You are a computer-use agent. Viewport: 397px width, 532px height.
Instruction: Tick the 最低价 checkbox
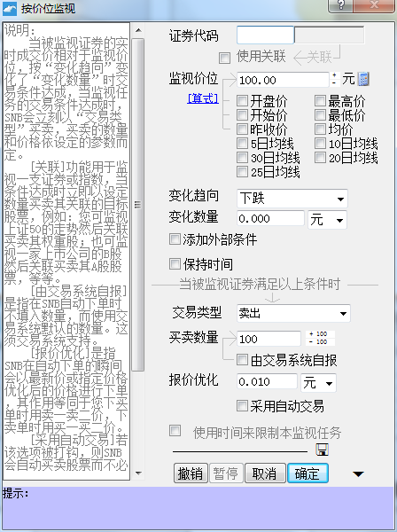320,115
